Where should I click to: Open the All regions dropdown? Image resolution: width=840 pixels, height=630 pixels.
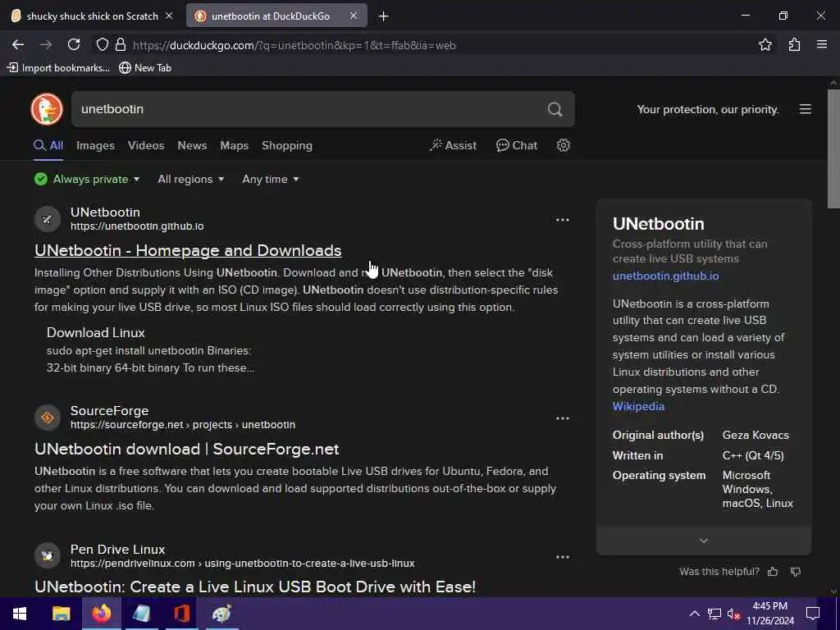tap(190, 179)
